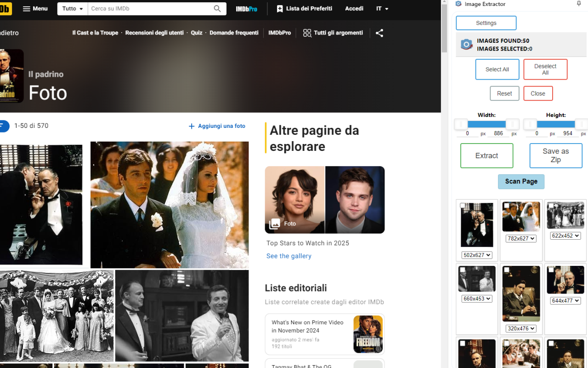This screenshot has height=368, width=588.
Task: Open the IT language dropdown
Action: 382,9
